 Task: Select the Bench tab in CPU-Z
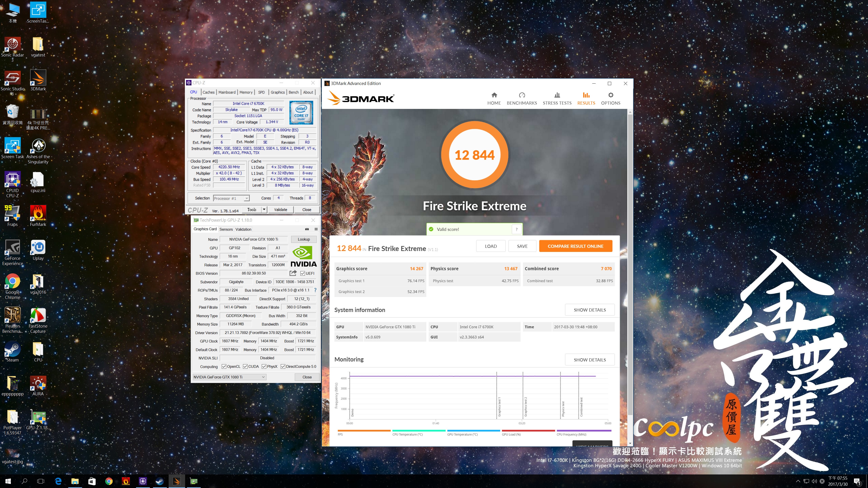(293, 92)
